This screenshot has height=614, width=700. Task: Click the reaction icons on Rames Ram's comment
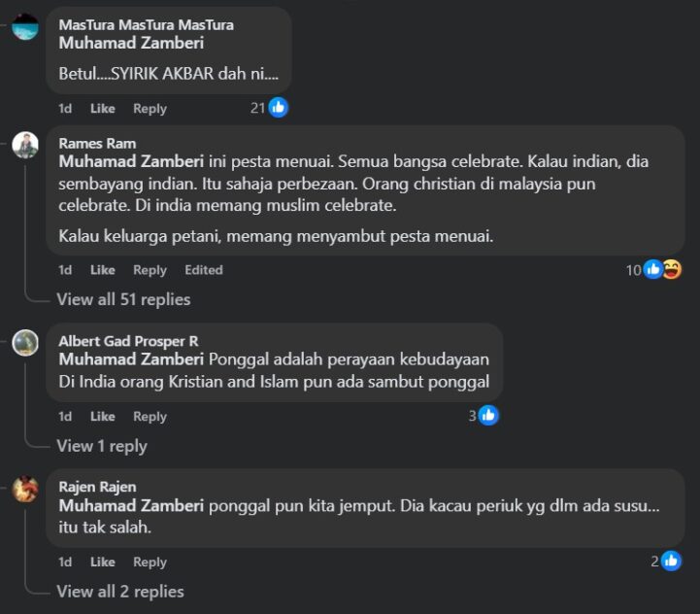[662, 270]
